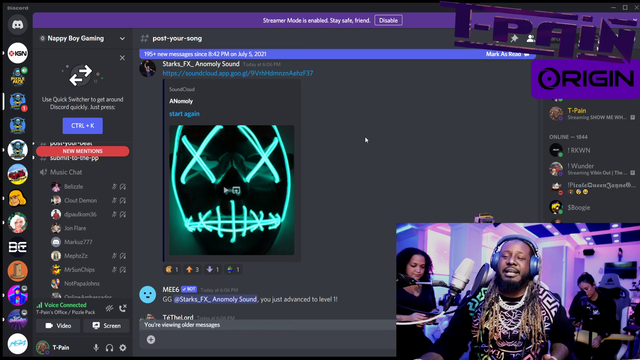Join the Music Chat voice channel
The width and height of the screenshot is (640, 360).
[x=66, y=172]
